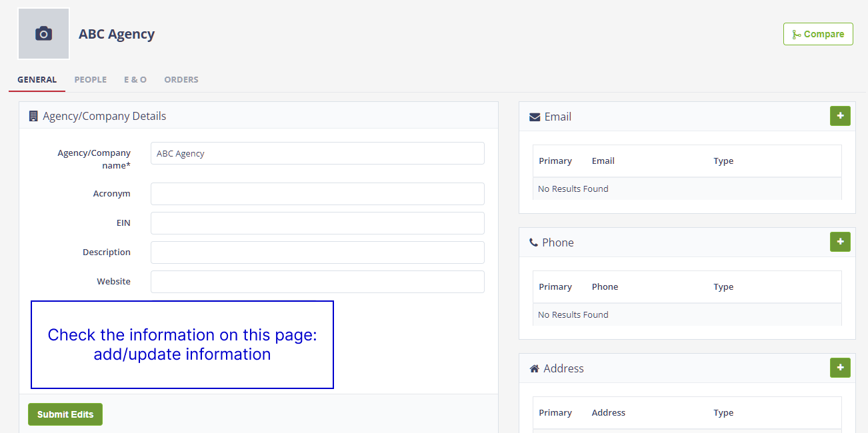This screenshot has height=433, width=868.
Task: Click the ABC Agency page heading
Action: pos(117,34)
